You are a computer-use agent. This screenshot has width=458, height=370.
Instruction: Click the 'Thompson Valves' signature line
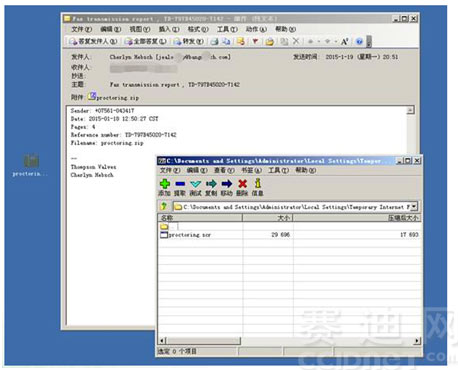click(x=93, y=167)
